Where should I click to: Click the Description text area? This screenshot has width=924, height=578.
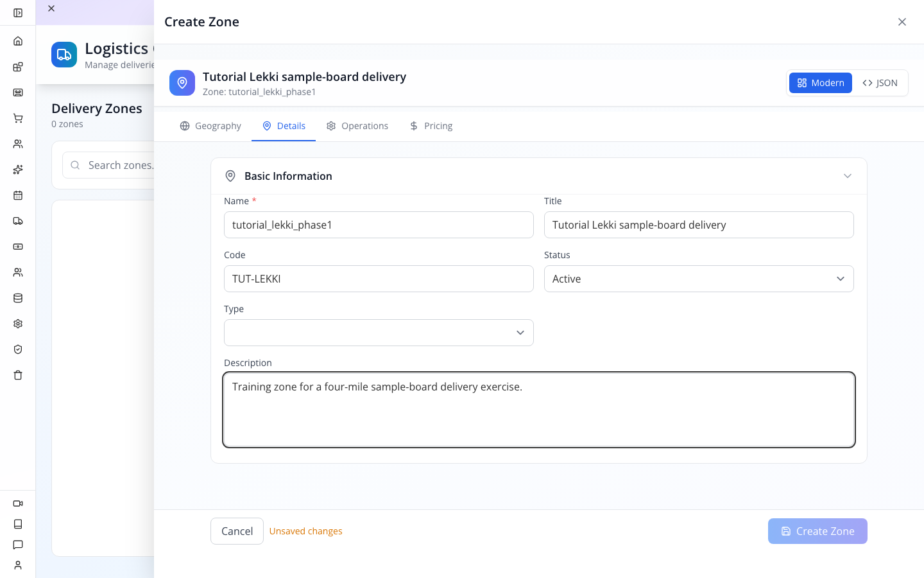click(x=539, y=410)
